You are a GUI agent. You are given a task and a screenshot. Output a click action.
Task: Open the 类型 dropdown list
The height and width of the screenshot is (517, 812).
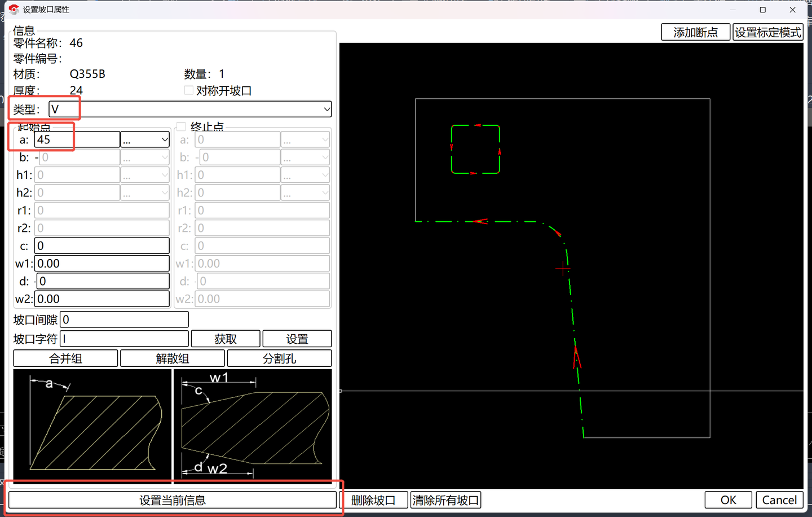[326, 109]
